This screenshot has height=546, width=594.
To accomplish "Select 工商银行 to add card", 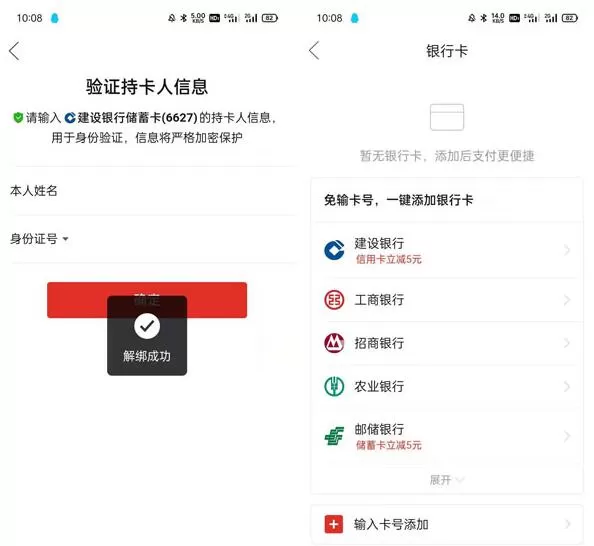I will point(447,300).
